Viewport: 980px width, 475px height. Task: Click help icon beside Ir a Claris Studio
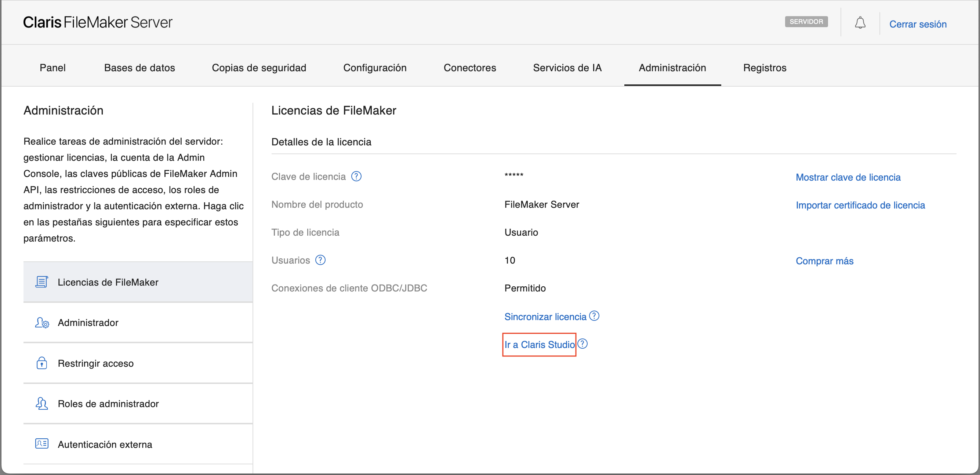(582, 344)
